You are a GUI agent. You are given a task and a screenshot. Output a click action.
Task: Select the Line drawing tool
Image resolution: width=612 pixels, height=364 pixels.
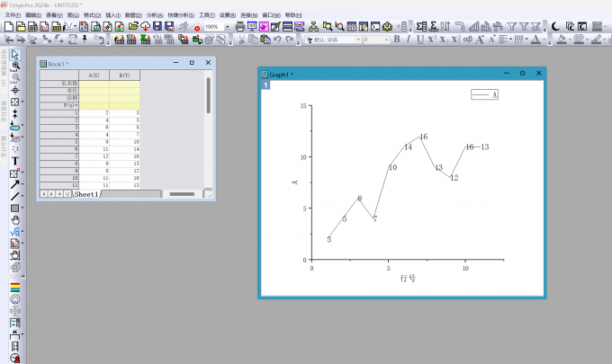click(14, 196)
